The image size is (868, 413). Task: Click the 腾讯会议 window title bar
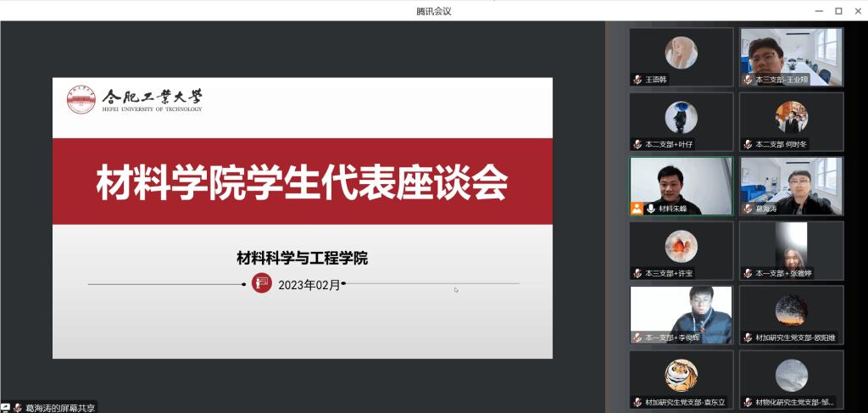pos(434,10)
